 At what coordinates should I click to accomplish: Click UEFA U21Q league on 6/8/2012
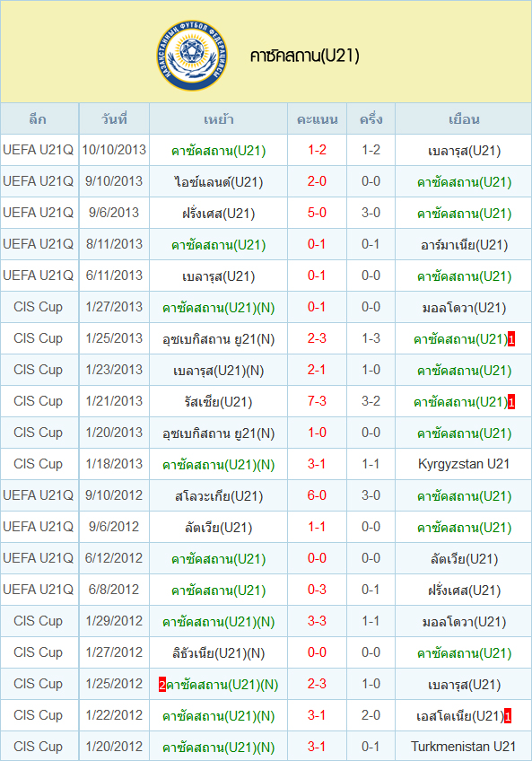click(38, 590)
